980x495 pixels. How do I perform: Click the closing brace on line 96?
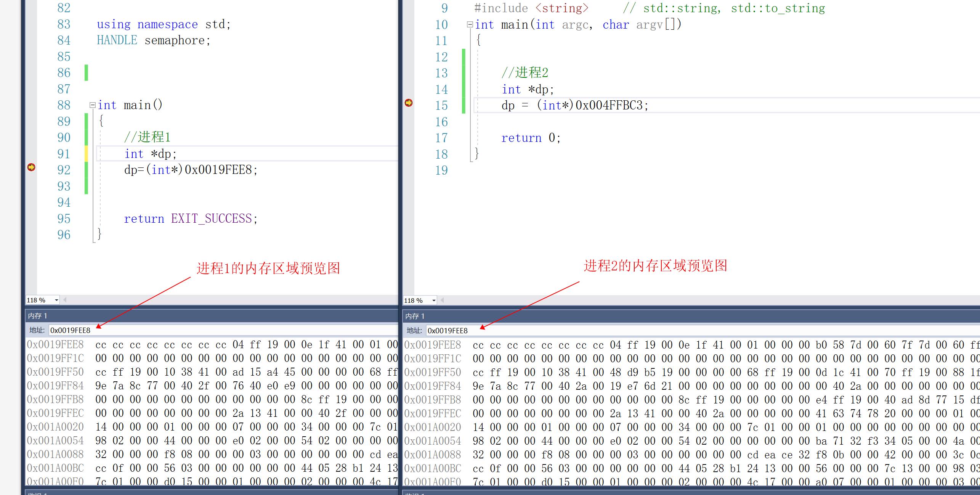99,234
